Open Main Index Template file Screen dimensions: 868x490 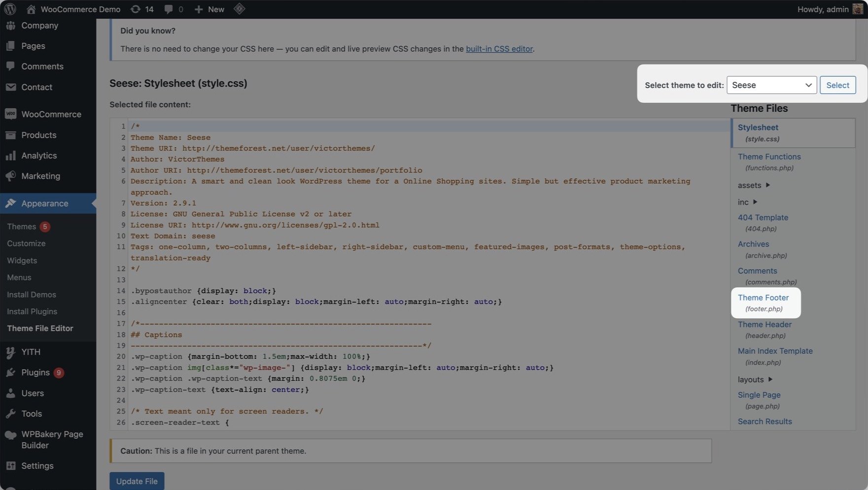pyautogui.click(x=775, y=356)
